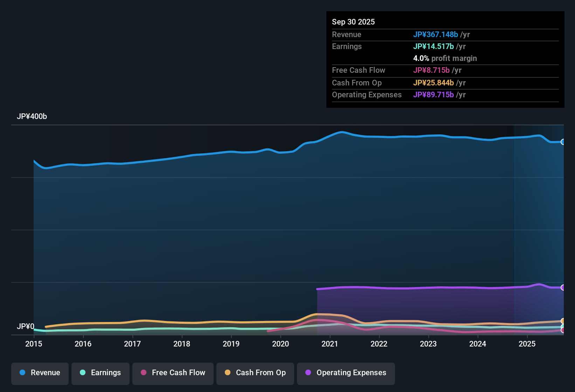This screenshot has height=392, width=575.
Task: Select the Revenue endpoint marker on the chart
Action: 563,142
